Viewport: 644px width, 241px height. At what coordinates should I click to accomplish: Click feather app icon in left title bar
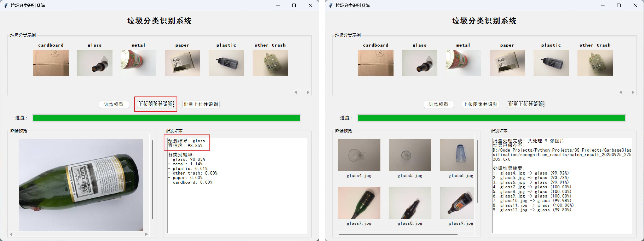[x=6, y=5]
